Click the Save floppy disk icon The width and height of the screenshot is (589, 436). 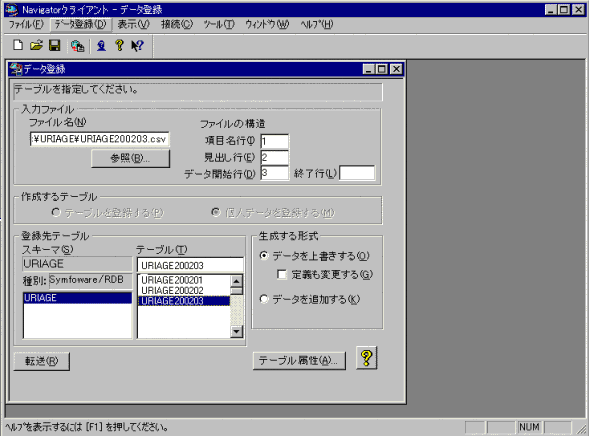tap(54, 45)
